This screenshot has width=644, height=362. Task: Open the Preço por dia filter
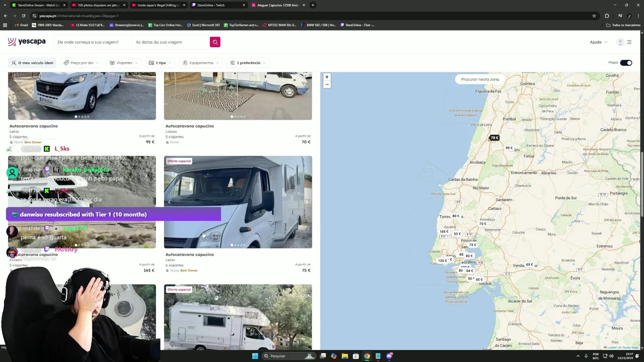click(x=80, y=63)
